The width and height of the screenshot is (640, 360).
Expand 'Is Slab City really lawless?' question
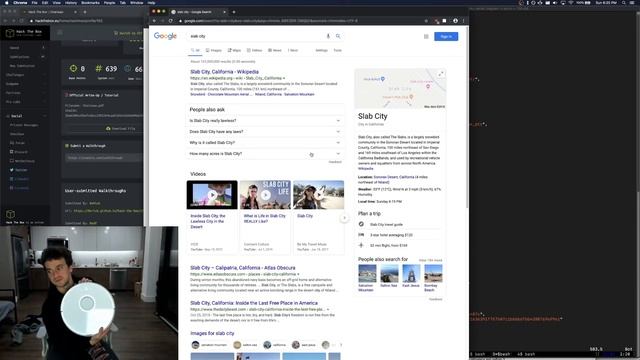264,120
